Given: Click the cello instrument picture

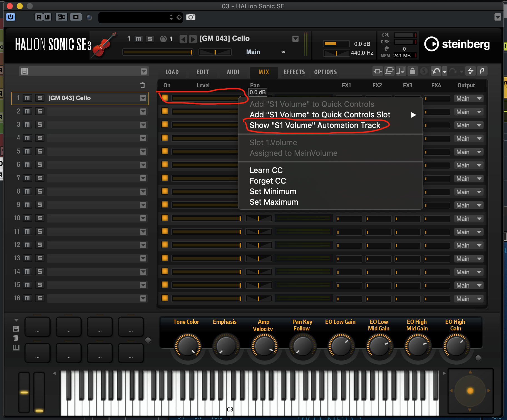Looking at the screenshot, I should point(104,45).
